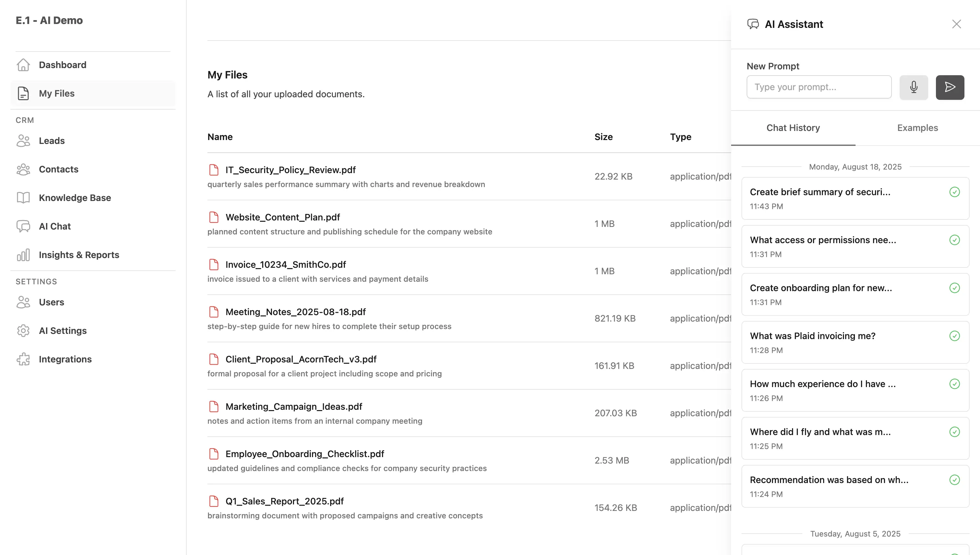Click the AI Chat bubble icon in sidebar

coord(23,226)
